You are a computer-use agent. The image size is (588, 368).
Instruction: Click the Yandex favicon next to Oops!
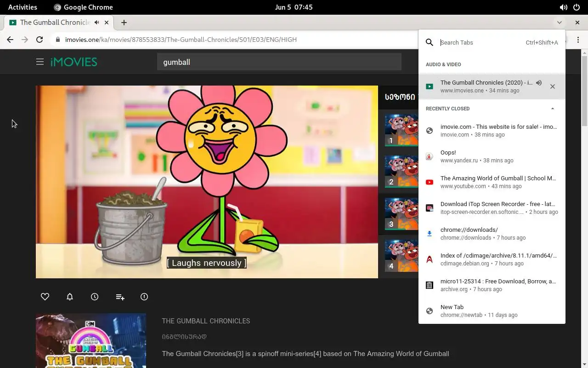pyautogui.click(x=430, y=156)
